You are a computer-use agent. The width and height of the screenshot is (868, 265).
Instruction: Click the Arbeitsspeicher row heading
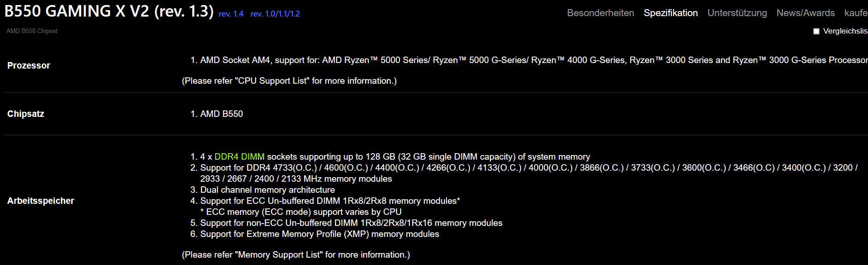pyautogui.click(x=41, y=201)
